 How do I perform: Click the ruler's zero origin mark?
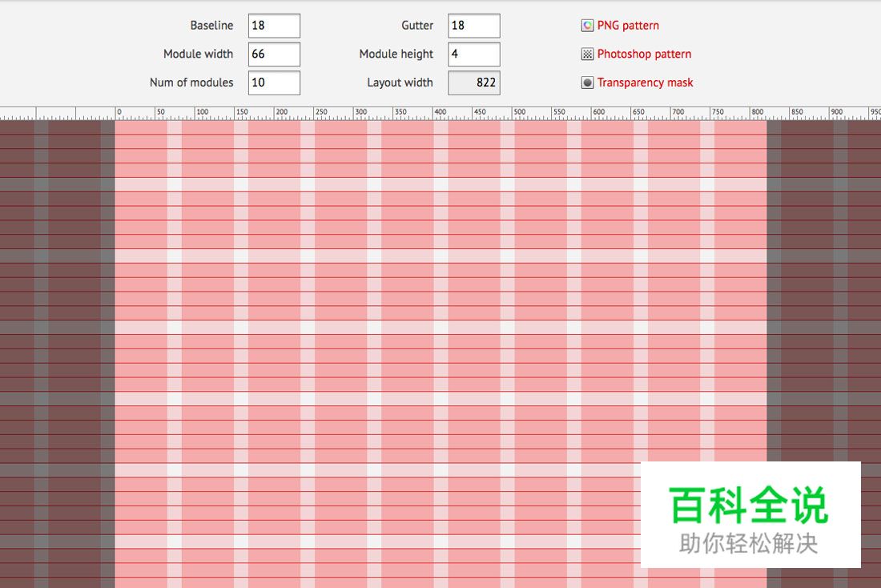(118, 112)
